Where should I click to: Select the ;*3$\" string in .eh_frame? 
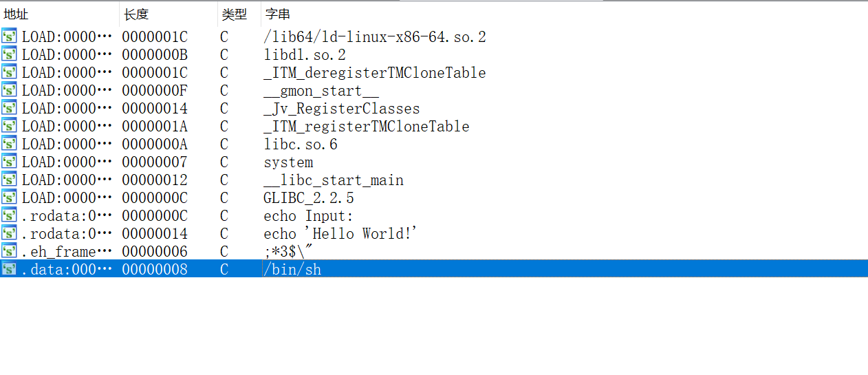point(289,251)
